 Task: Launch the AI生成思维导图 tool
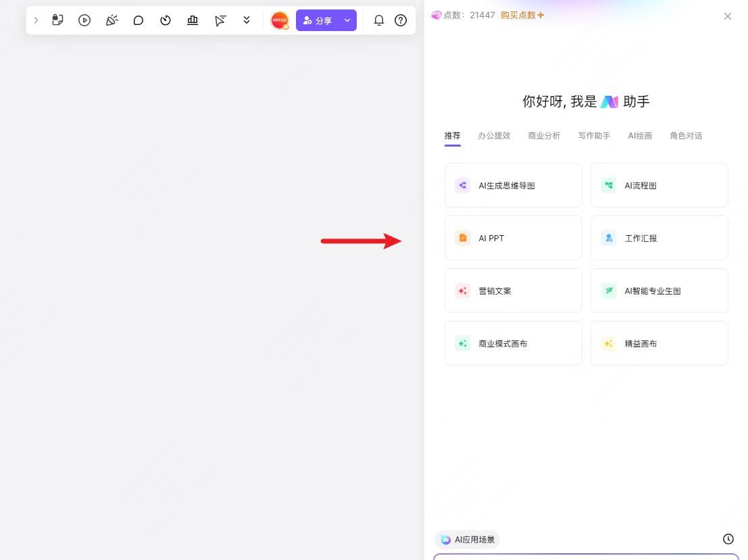[x=513, y=185]
